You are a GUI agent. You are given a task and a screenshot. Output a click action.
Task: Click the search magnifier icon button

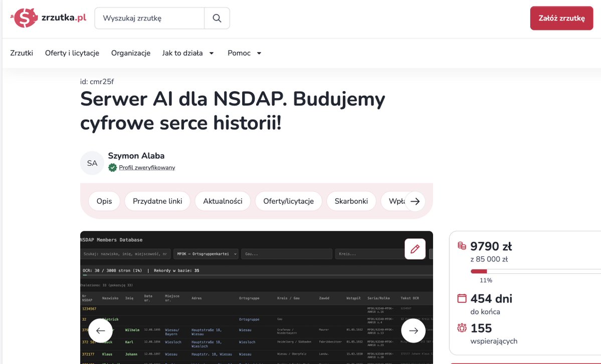[x=217, y=18]
